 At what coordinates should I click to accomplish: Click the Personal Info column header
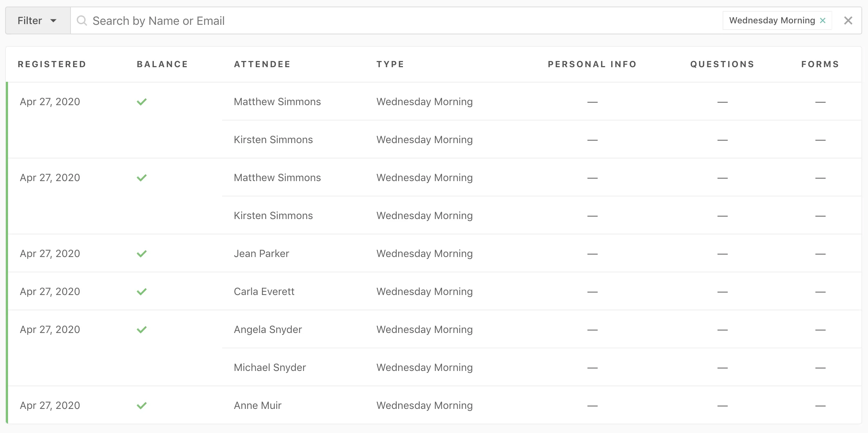(592, 64)
